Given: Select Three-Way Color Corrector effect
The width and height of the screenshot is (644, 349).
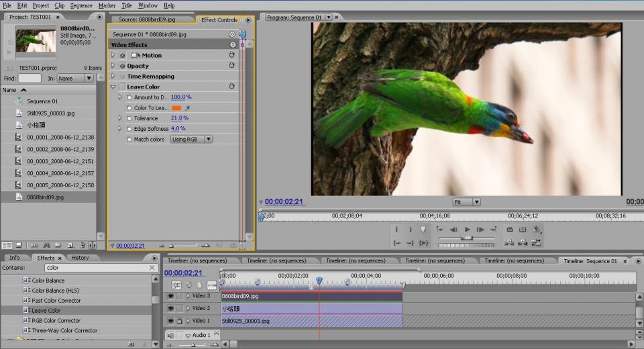Looking at the screenshot, I should [x=64, y=330].
